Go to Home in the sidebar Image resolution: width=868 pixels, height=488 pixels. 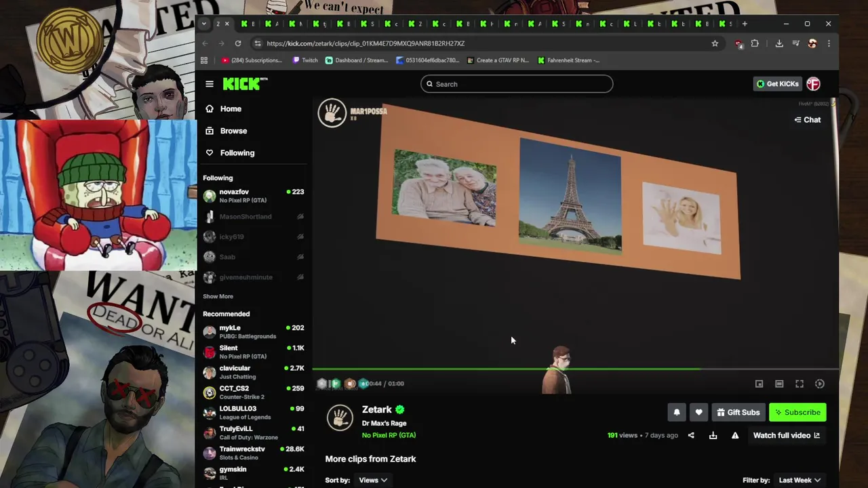[x=231, y=108]
